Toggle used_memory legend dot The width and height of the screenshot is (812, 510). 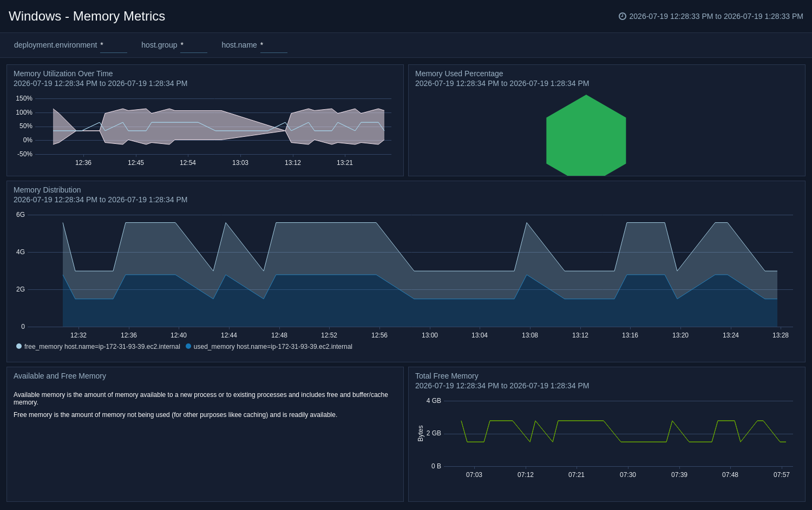(188, 346)
